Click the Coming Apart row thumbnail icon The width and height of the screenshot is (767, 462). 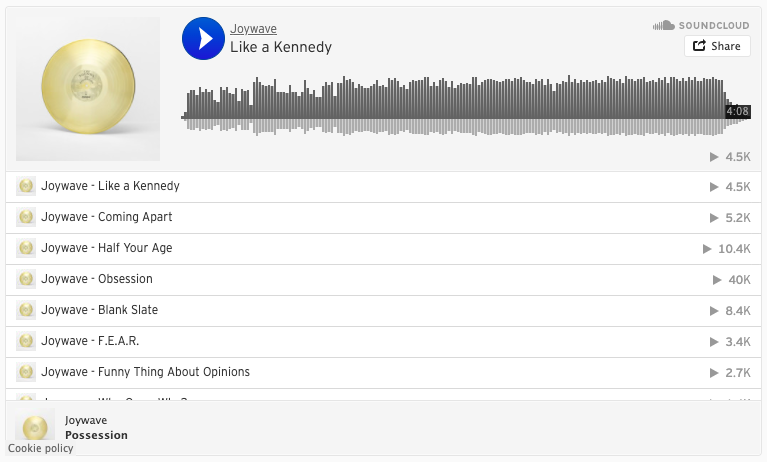(x=26, y=217)
